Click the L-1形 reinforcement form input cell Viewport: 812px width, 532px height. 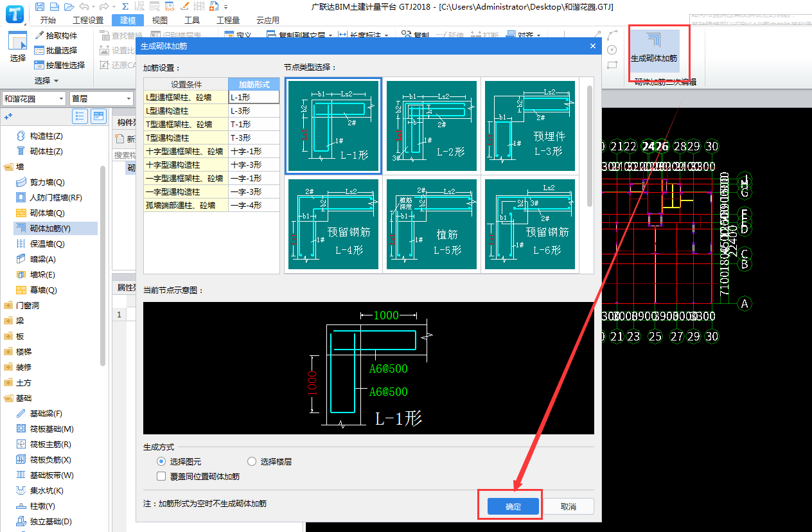[254, 97]
